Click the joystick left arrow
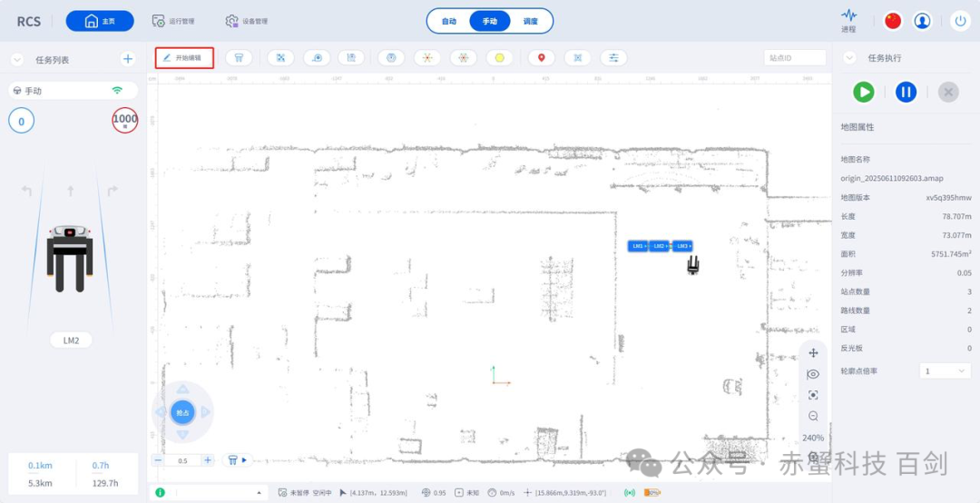Screen dimensions: 980x503 [x=160, y=412]
